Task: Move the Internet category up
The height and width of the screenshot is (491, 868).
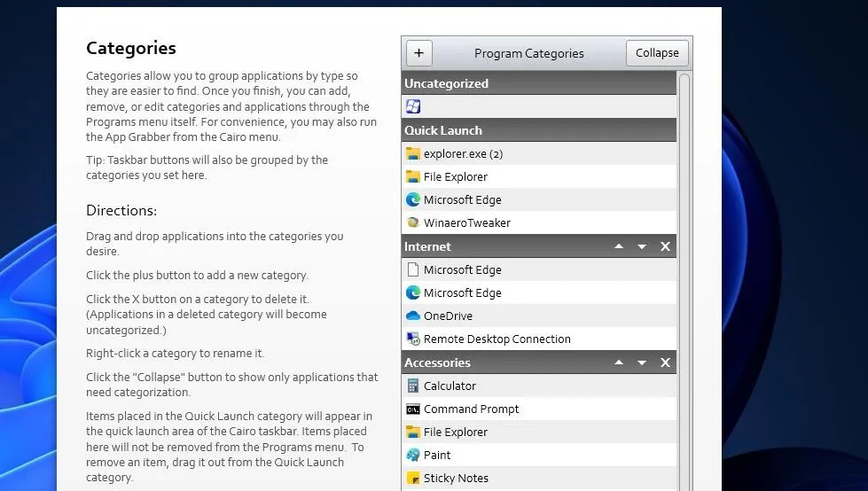Action: (x=619, y=246)
